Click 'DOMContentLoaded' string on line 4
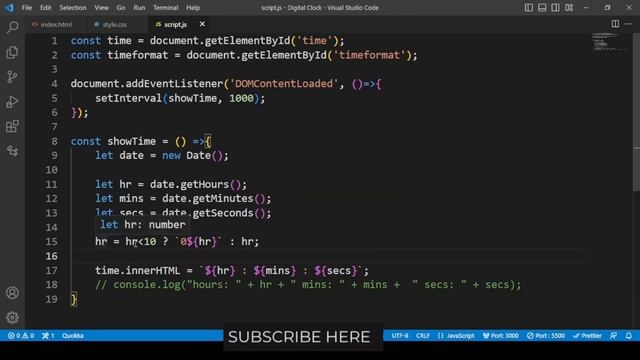This screenshot has width=640, height=360. pos(284,84)
